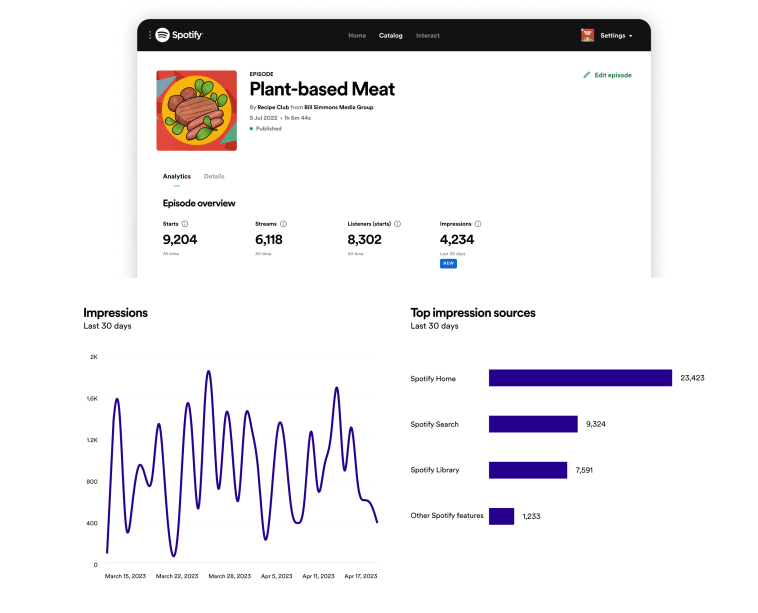Click the NEW badge under Impressions
Viewport: 758px width, 613px height.
coord(448,263)
